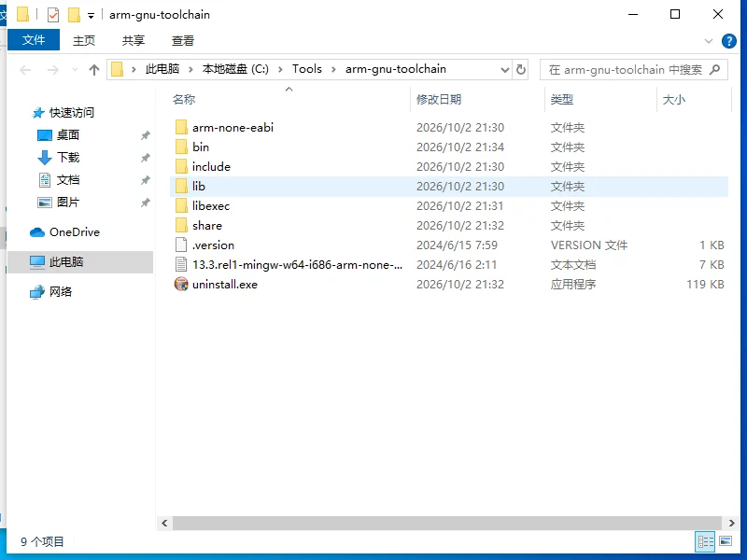The image size is (747, 560).
Task: Sort by 类型 column header
Action: pyautogui.click(x=562, y=100)
